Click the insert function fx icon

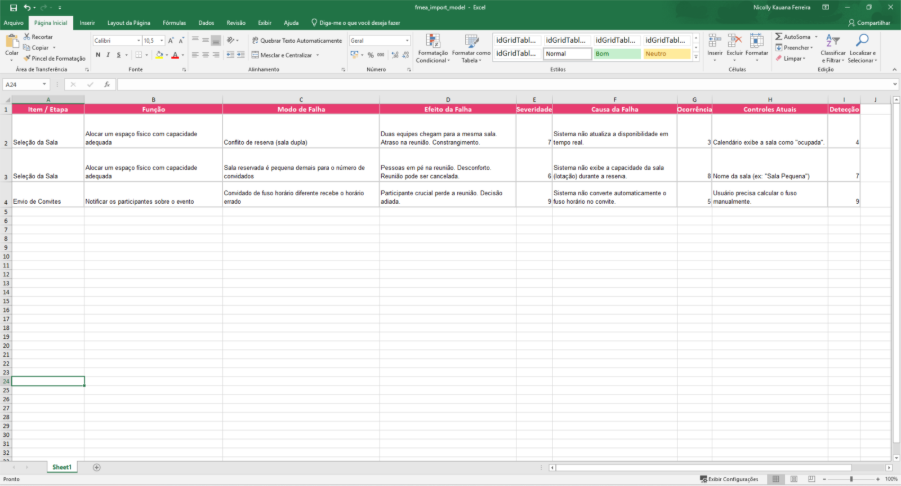[106, 85]
